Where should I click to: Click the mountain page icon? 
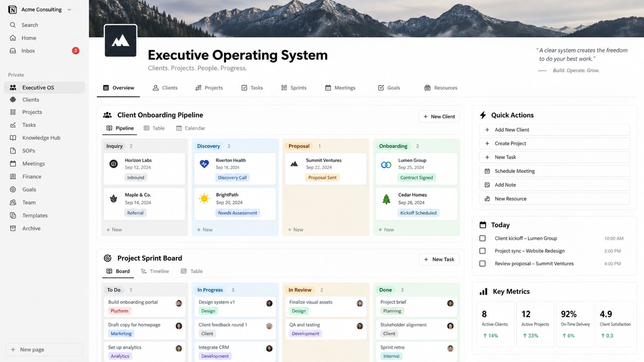(120, 40)
